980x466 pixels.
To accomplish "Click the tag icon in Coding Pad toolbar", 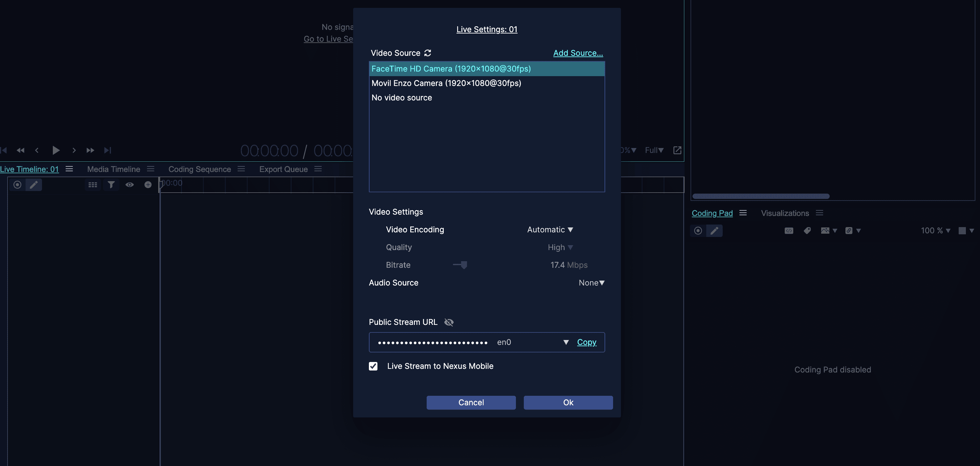I will click(807, 230).
